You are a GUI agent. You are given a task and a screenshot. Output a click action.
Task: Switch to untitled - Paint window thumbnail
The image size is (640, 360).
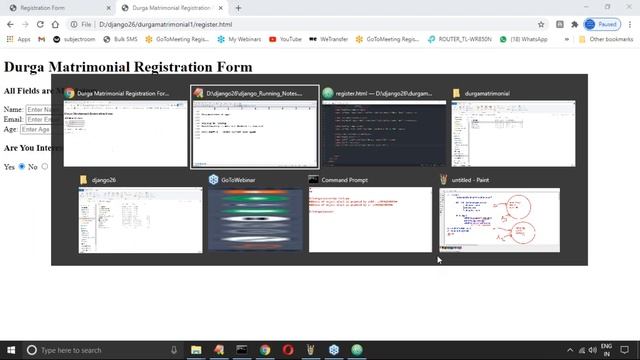pyautogui.click(x=500, y=214)
